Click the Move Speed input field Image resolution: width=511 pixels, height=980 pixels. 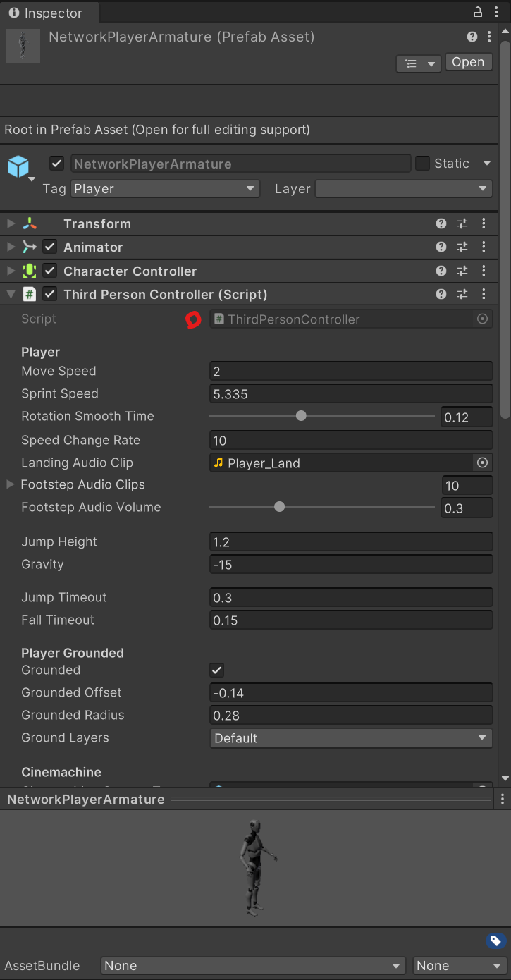click(351, 372)
